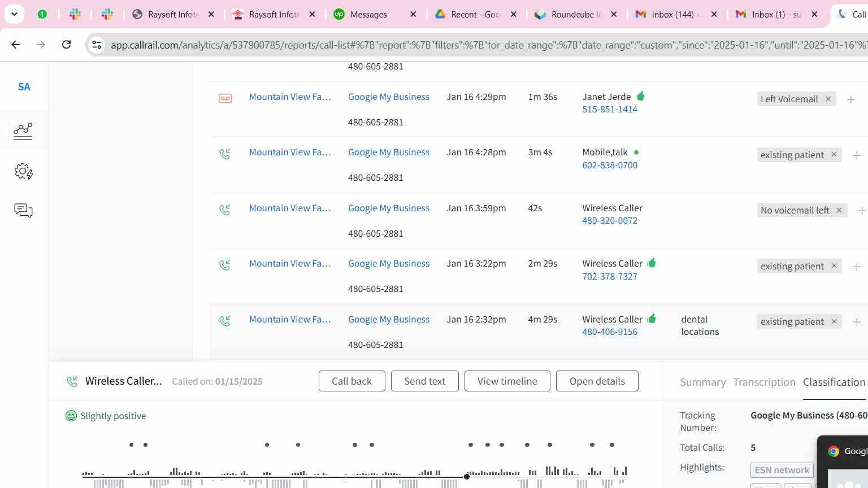Click the View timeline button
Screen dimensions: 868x488
point(507,381)
